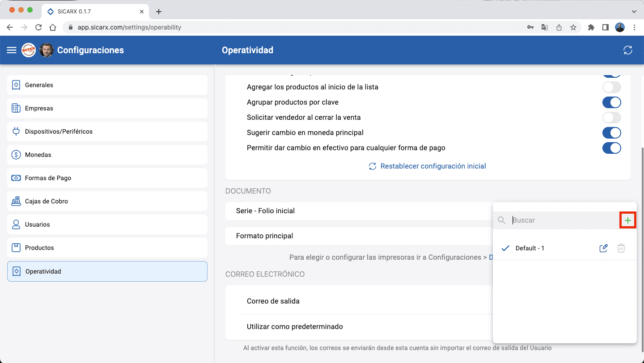Edit the Default - 1 series entry
The height and width of the screenshot is (363, 644).
[x=603, y=248]
